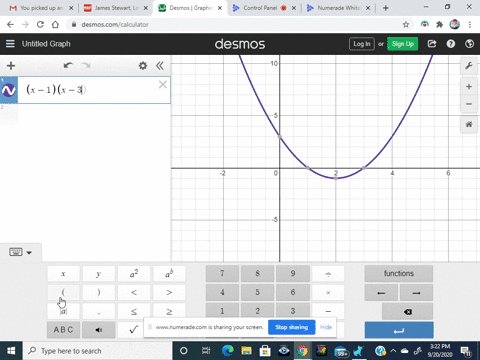Viewport: 480px width, 360px height.
Task: Delete expression 1 with the X
Action: pos(163,85)
